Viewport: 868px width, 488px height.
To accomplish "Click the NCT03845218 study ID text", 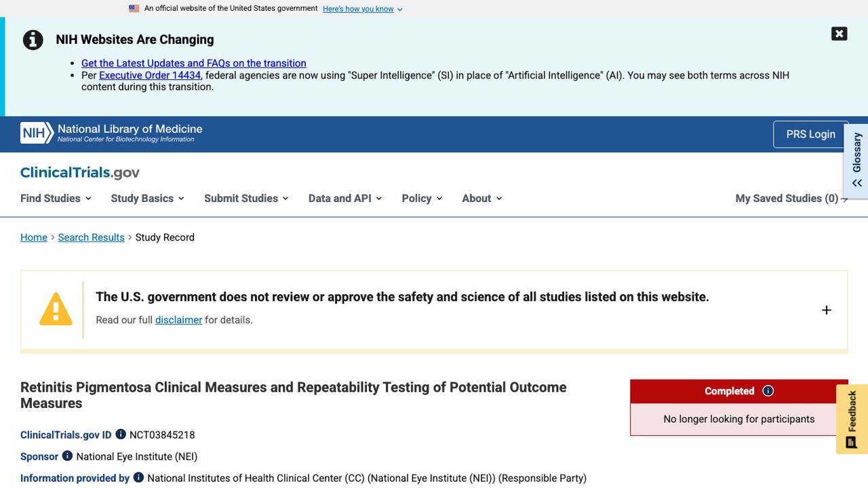I will coord(162,434).
